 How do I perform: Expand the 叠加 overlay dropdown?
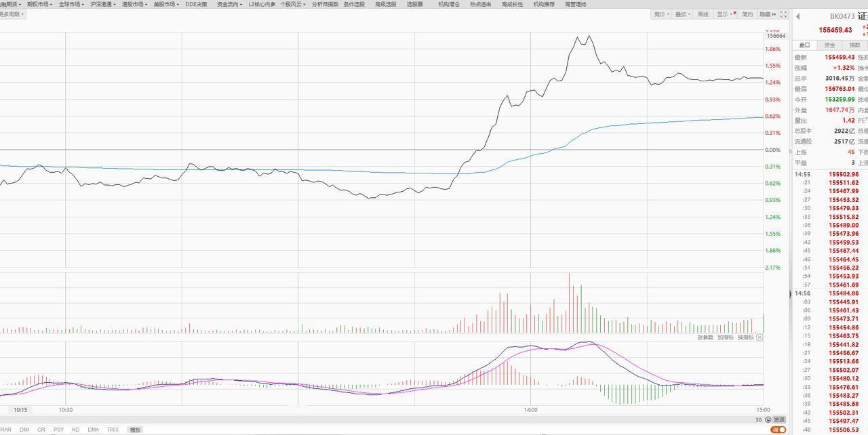[683, 14]
